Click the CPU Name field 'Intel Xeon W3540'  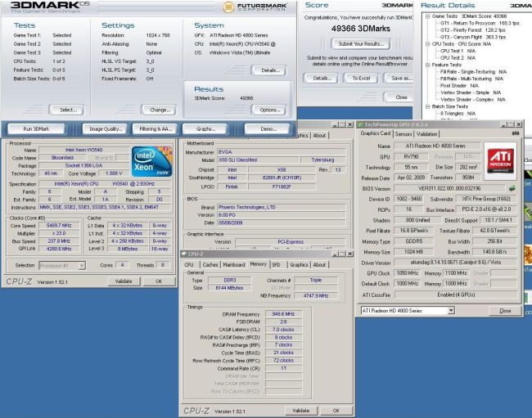tap(83, 150)
